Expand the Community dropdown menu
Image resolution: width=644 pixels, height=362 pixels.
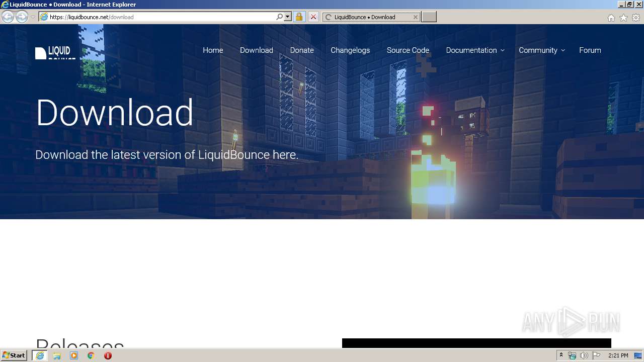542,50
